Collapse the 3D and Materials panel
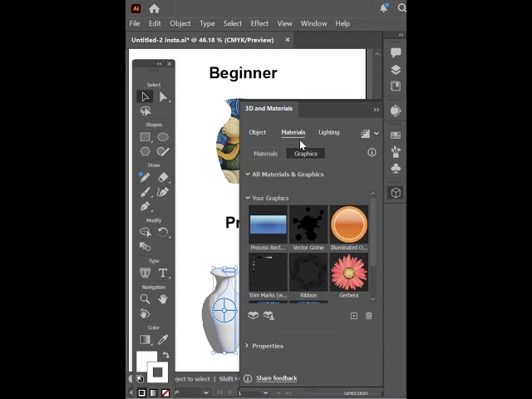Image resolution: width=532 pixels, height=399 pixels. pyautogui.click(x=377, y=110)
